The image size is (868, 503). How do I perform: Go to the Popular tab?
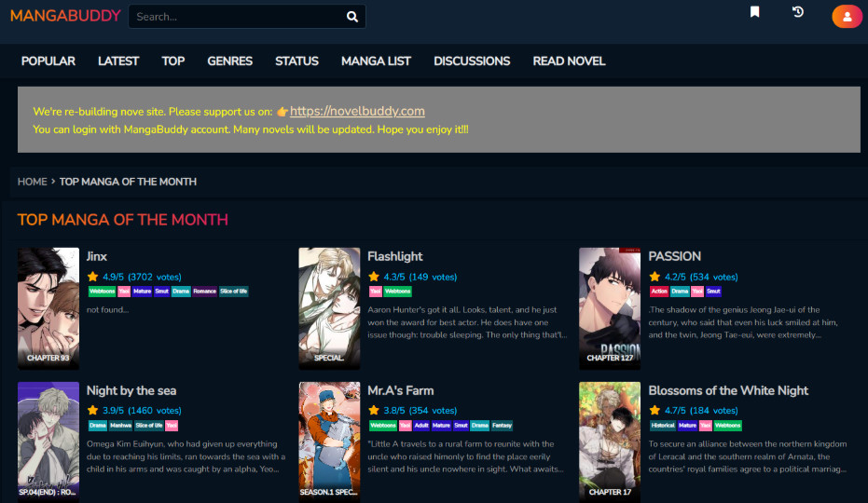[48, 61]
